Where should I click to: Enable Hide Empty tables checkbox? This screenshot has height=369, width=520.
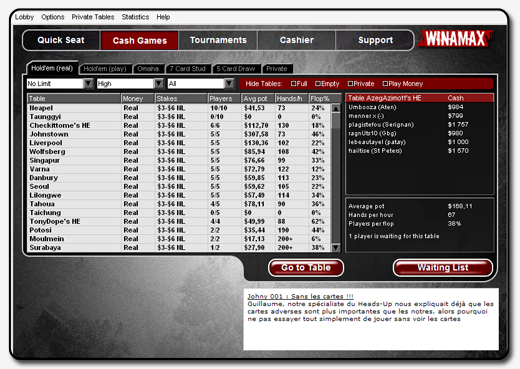[x=318, y=84]
